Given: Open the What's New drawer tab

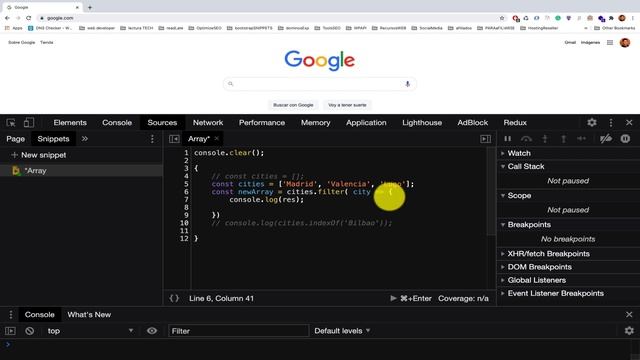Looking at the screenshot, I should point(89,315).
